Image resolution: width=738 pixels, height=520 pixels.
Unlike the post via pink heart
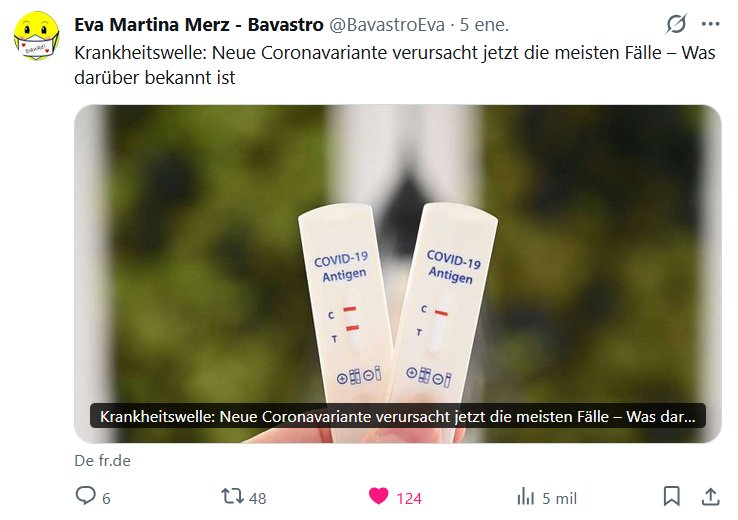[x=378, y=496]
